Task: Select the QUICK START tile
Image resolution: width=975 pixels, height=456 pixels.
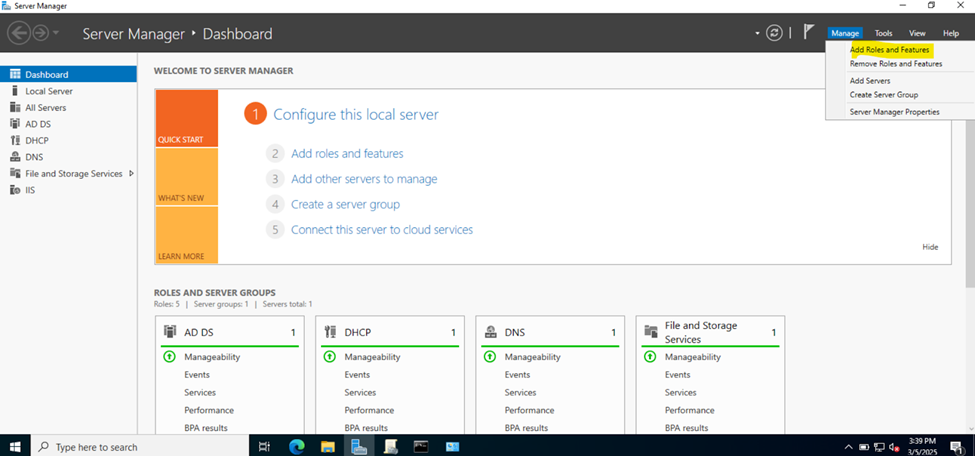Action: click(187, 118)
